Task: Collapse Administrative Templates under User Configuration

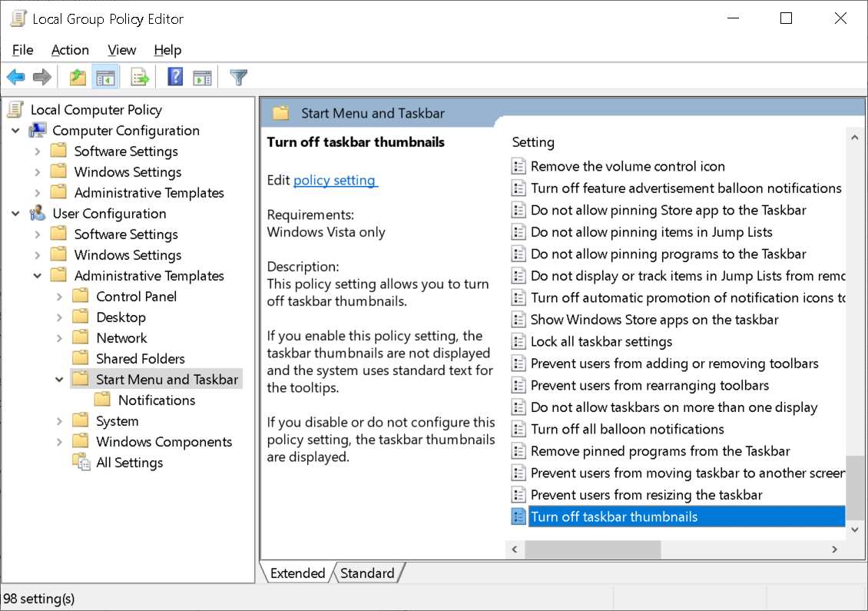Action: tap(37, 275)
